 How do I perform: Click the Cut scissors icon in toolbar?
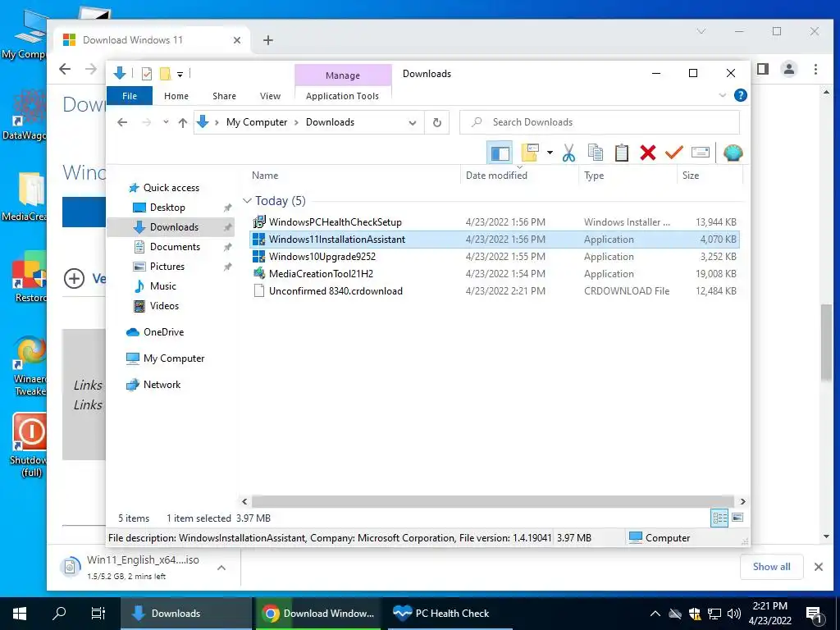(x=568, y=153)
